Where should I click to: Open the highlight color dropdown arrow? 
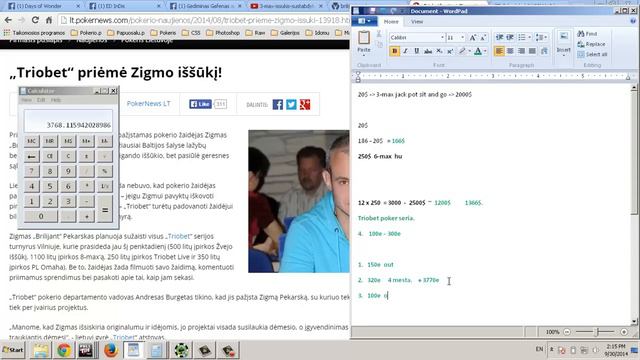[469, 51]
